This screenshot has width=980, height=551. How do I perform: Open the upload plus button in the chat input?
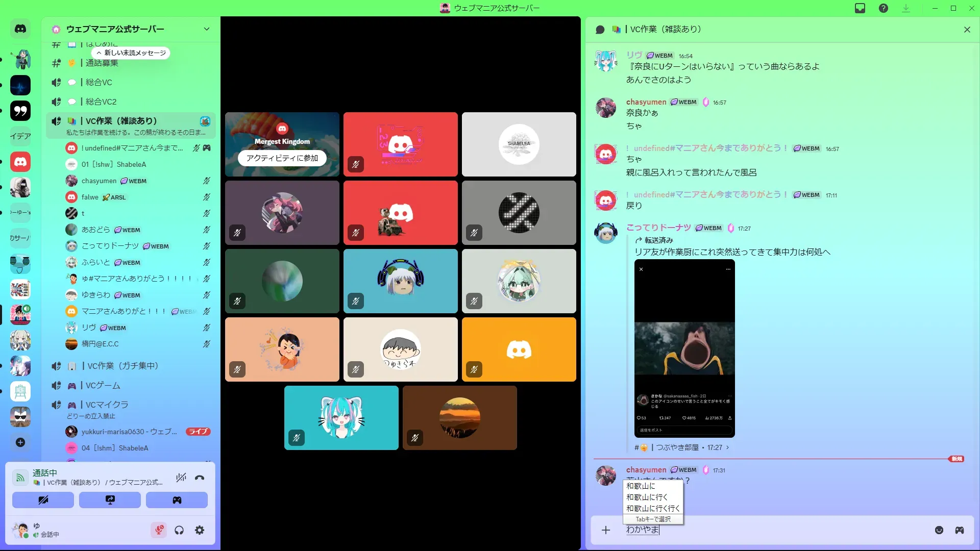[606, 530]
